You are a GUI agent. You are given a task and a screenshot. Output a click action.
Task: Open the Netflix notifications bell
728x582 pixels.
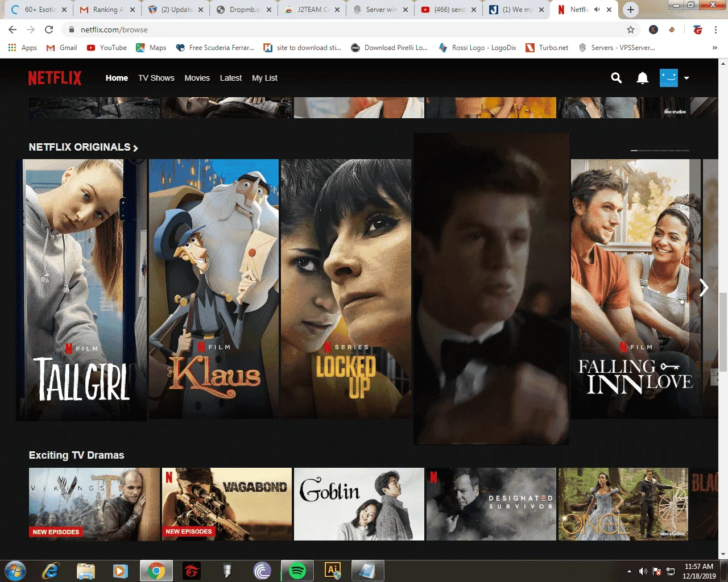tap(643, 78)
